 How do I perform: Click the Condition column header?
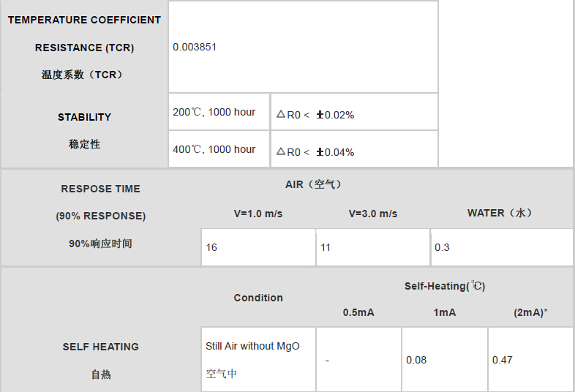pos(258,298)
